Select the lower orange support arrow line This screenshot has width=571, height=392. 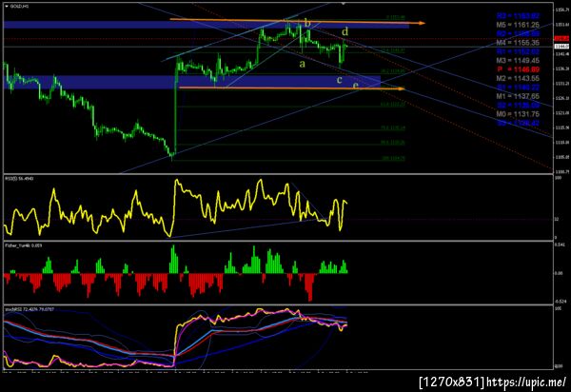click(x=291, y=88)
